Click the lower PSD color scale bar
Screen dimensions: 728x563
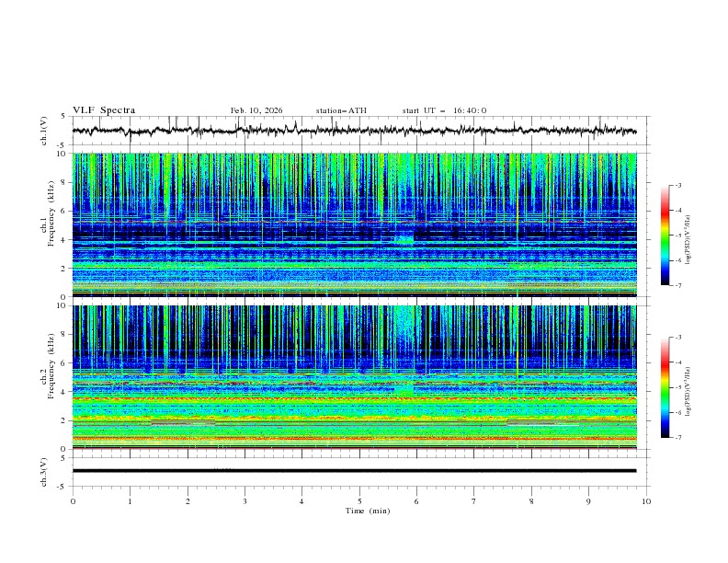(x=665, y=387)
